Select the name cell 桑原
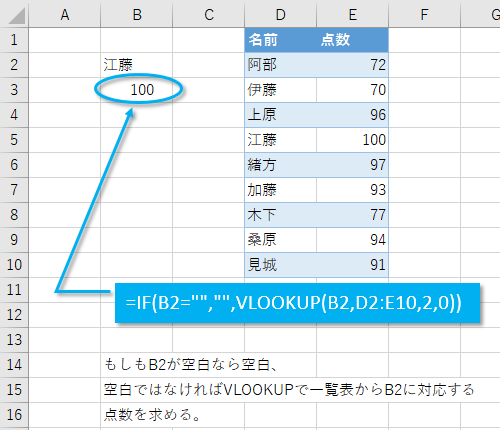Screen dimensions: 500x430 click(x=281, y=240)
